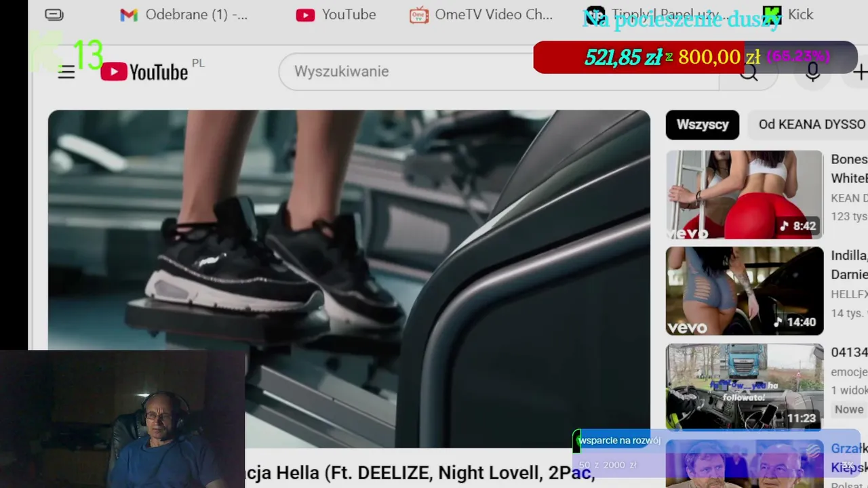Open the 8:42 vevo video thumbnail
This screenshot has height=488, width=868.
(x=745, y=195)
